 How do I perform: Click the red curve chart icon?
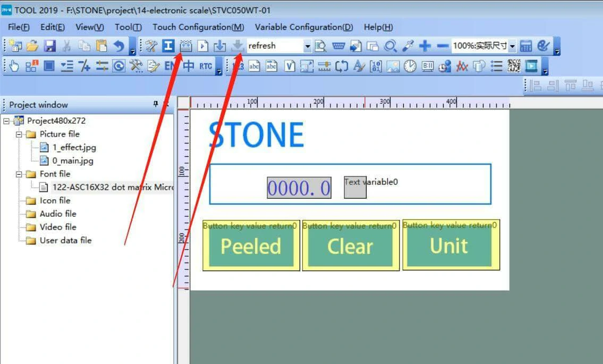tap(462, 66)
